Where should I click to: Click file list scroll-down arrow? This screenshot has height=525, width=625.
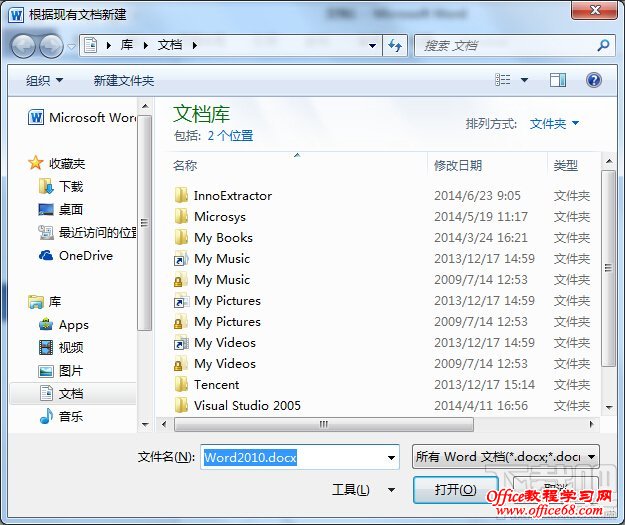pos(609,407)
